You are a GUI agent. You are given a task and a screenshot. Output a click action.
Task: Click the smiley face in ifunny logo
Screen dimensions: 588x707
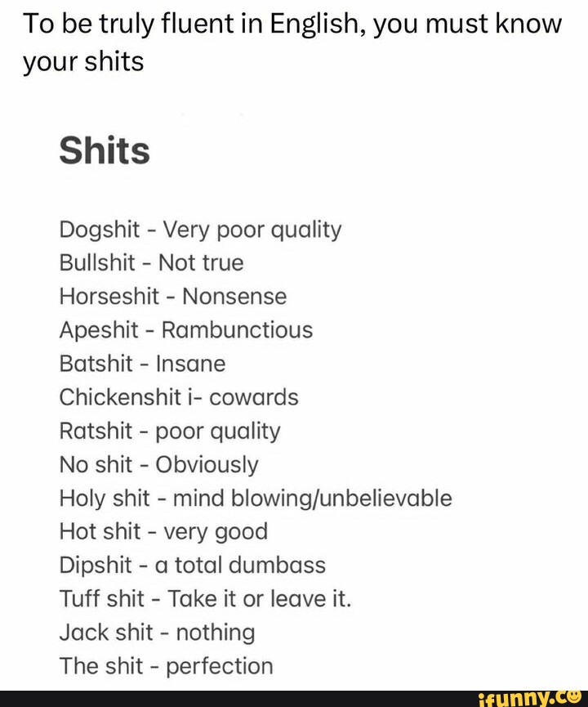click(x=576, y=696)
